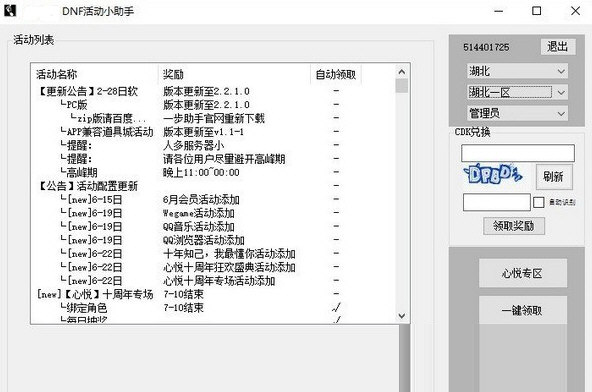The image size is (592, 392).
Task: Click the 刷新 refresh button
Action: pyautogui.click(x=554, y=176)
